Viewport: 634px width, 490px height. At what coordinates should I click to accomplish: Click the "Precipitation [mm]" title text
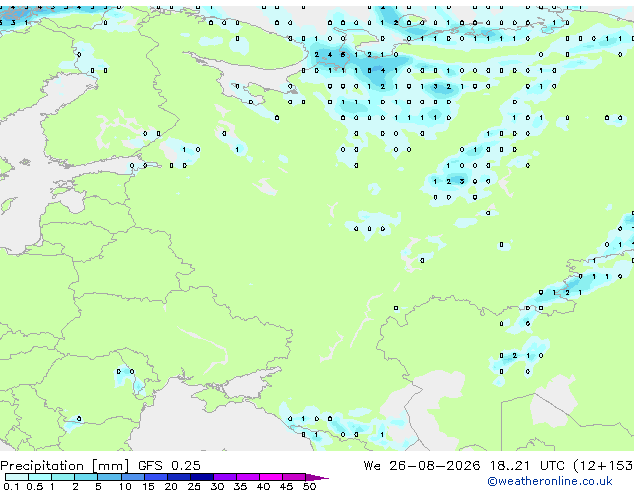point(65,466)
